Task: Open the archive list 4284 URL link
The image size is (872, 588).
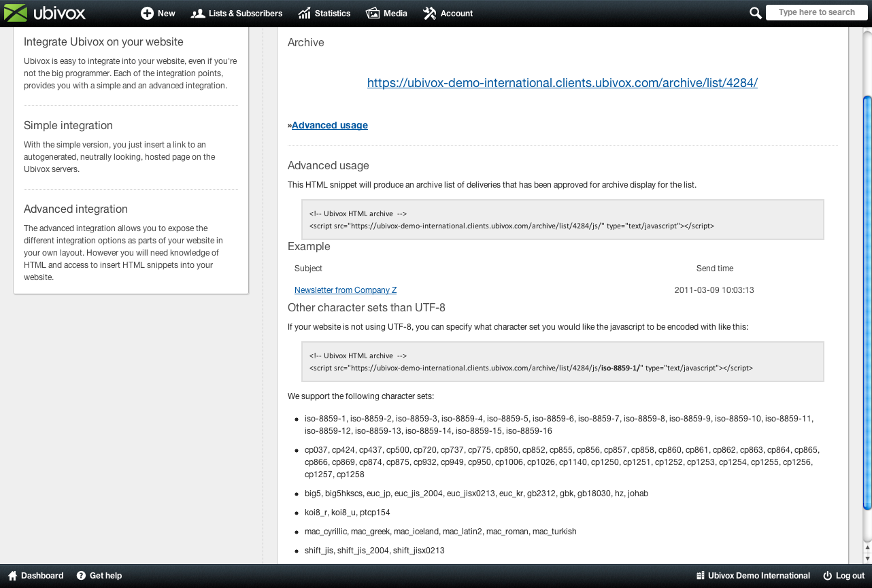Action: point(563,83)
